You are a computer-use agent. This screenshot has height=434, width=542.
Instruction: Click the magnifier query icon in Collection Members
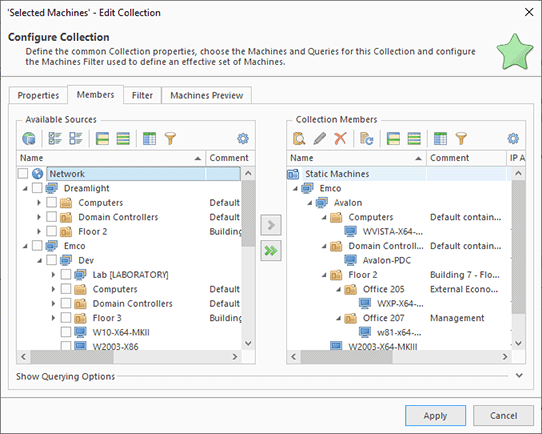299,139
